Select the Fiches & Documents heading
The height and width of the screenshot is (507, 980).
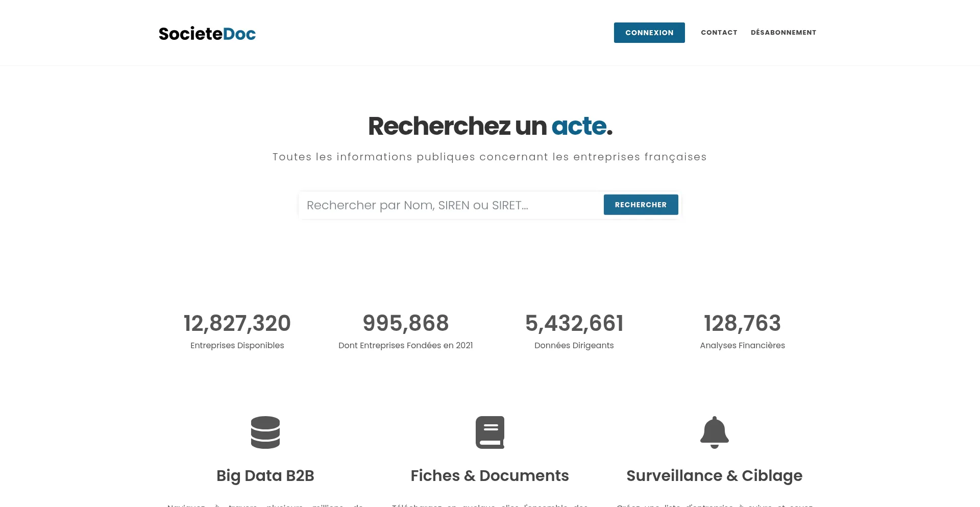click(x=489, y=475)
